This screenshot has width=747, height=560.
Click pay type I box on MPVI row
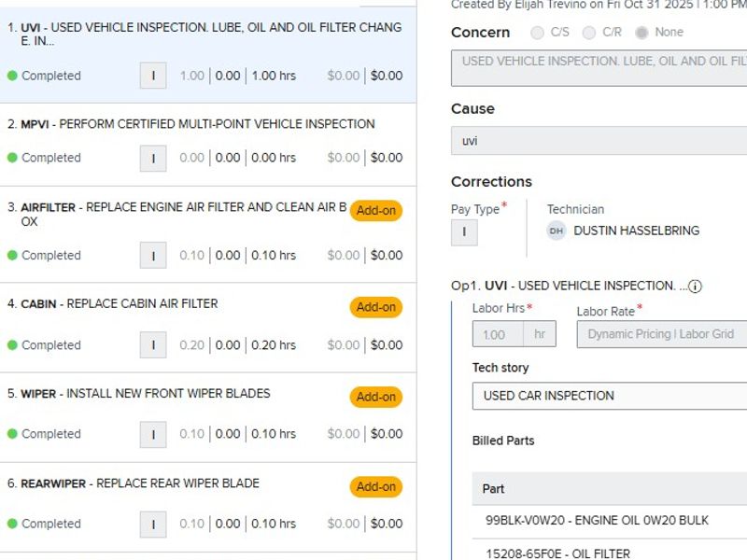(x=153, y=158)
